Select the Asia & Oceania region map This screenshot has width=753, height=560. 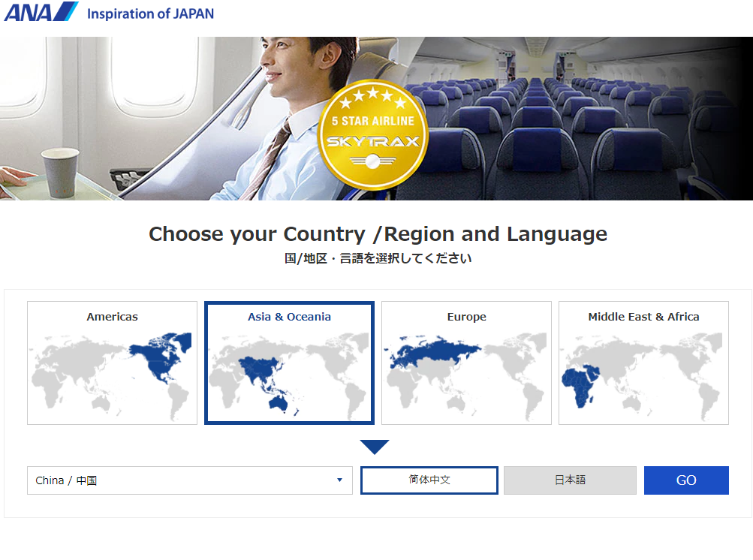coord(289,363)
